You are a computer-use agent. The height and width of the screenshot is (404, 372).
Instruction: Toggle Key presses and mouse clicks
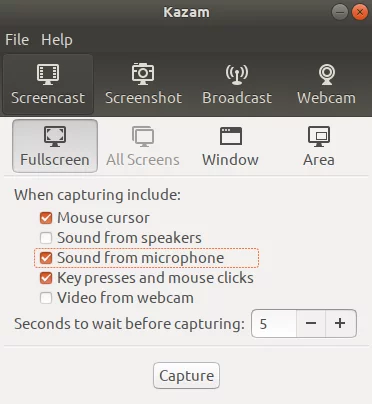coord(46,278)
